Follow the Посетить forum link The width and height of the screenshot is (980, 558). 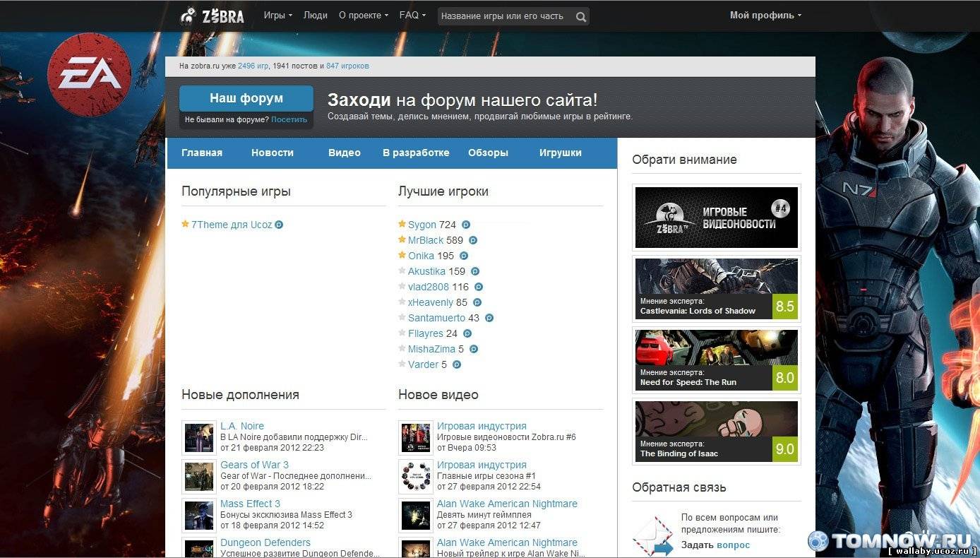[289, 120]
